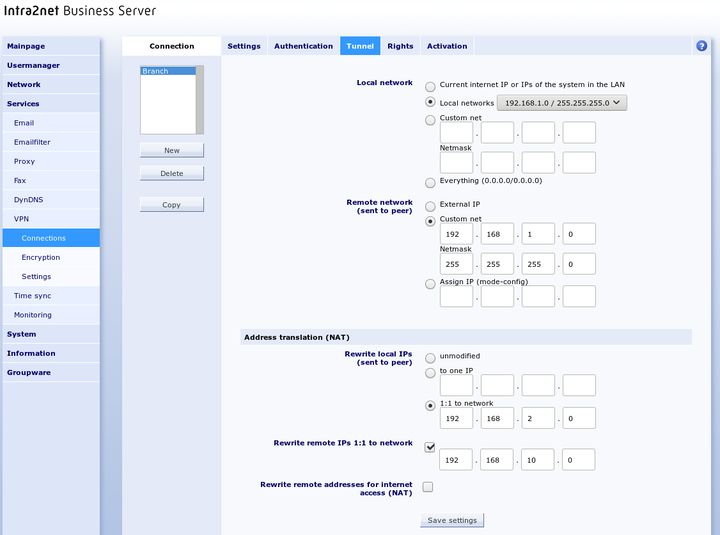
Task: Select 'Current internet IP or IPs' local network option
Action: [x=430, y=86]
